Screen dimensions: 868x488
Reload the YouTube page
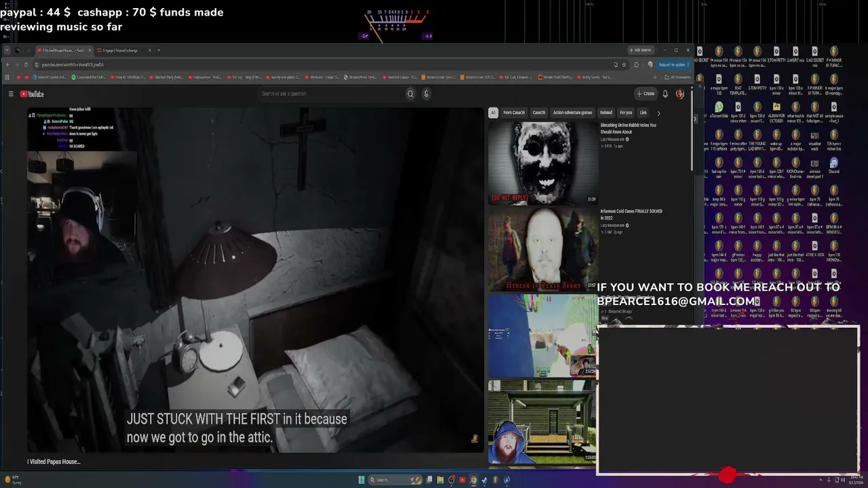26,64
